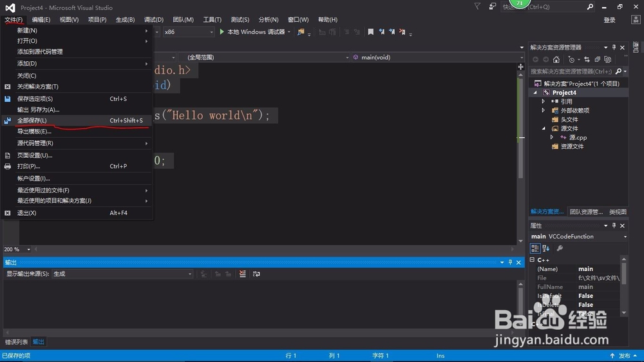The image size is (644, 362).
Task: Click the split editor handle icon
Action: pos(521,66)
